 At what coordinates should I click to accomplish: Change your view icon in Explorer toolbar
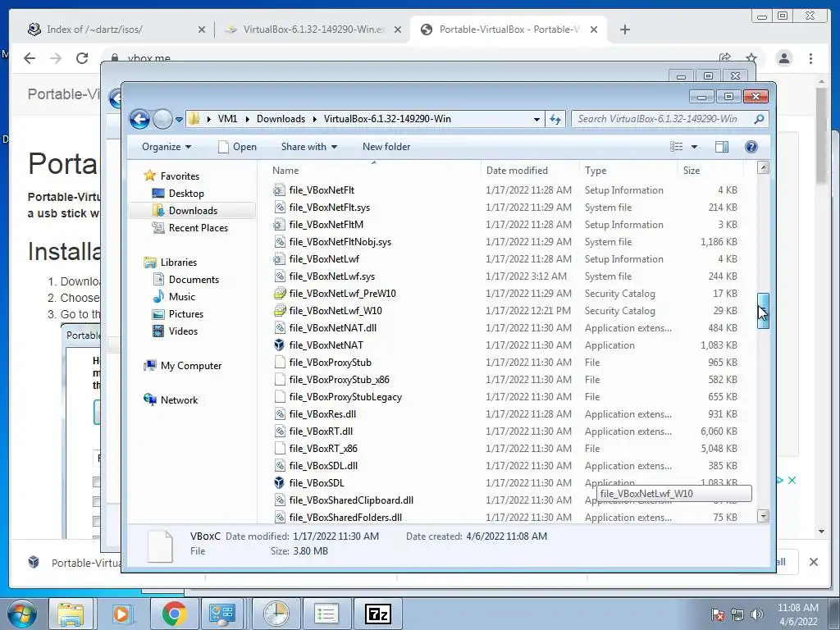coord(677,147)
